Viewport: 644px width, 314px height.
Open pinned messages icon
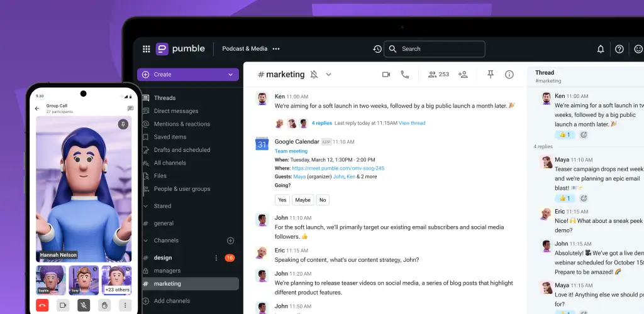(491, 74)
